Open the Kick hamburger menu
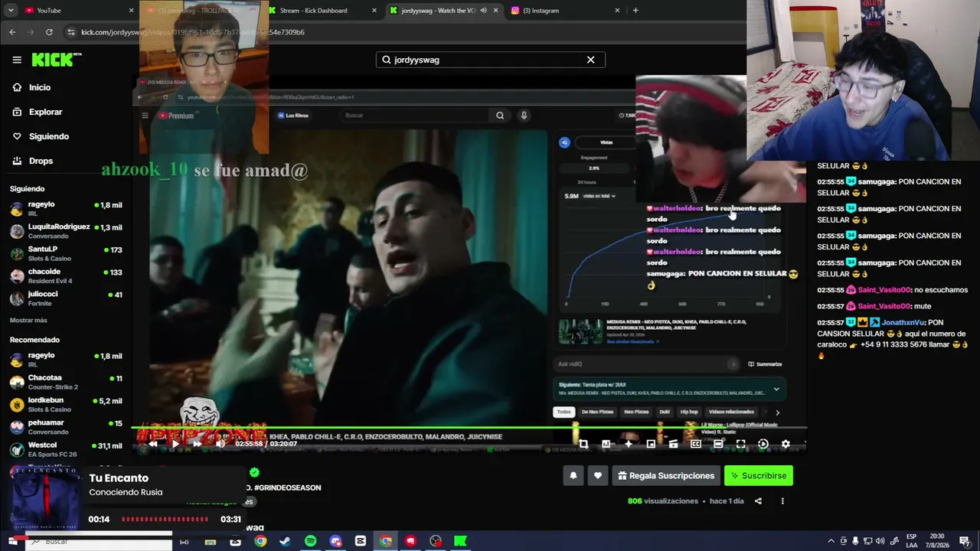 pos(17,60)
